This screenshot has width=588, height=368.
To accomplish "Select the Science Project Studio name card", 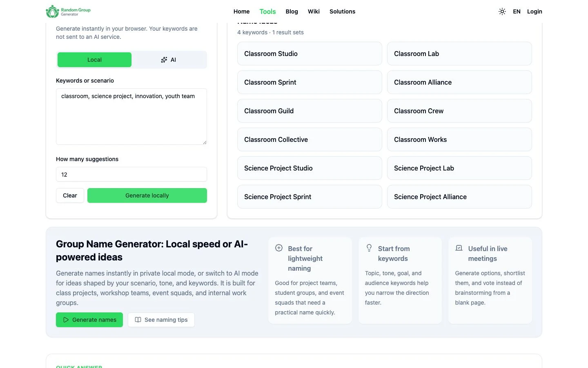I will [310, 168].
